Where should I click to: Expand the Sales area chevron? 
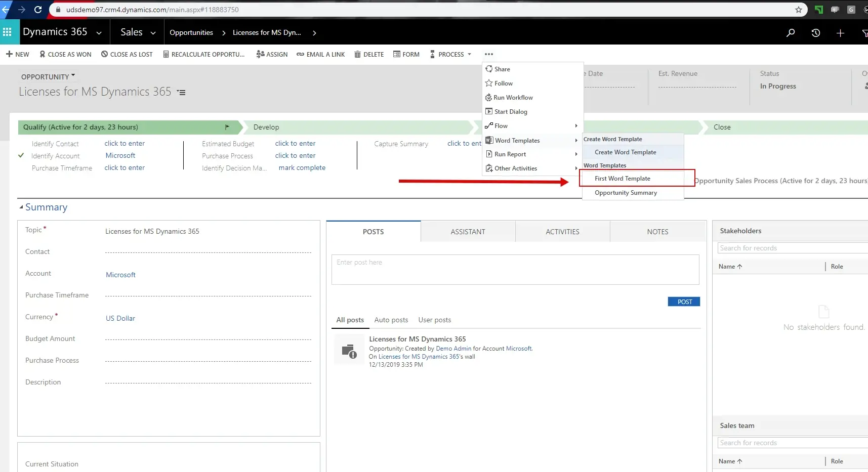[153, 33]
